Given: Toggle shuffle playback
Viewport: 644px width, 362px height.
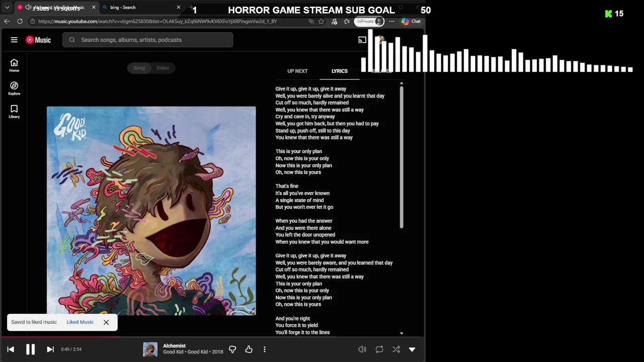Looking at the screenshot, I should (396, 349).
